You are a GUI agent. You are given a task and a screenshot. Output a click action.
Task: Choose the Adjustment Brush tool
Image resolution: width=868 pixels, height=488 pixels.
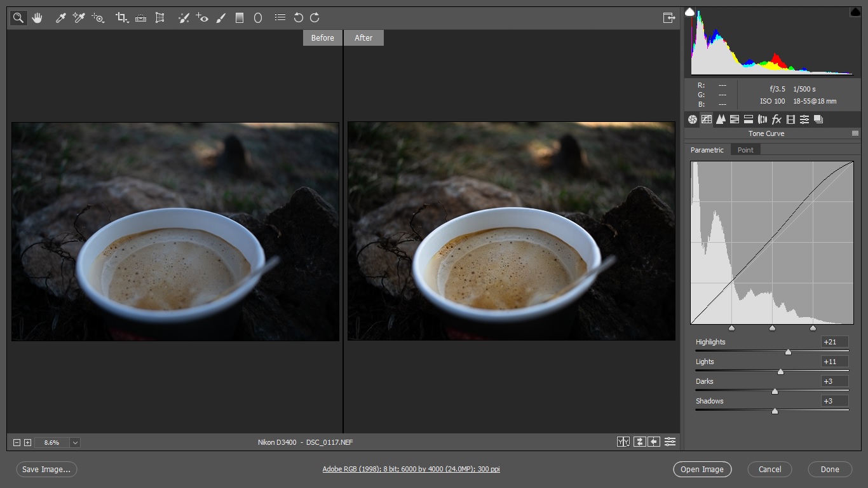point(221,18)
